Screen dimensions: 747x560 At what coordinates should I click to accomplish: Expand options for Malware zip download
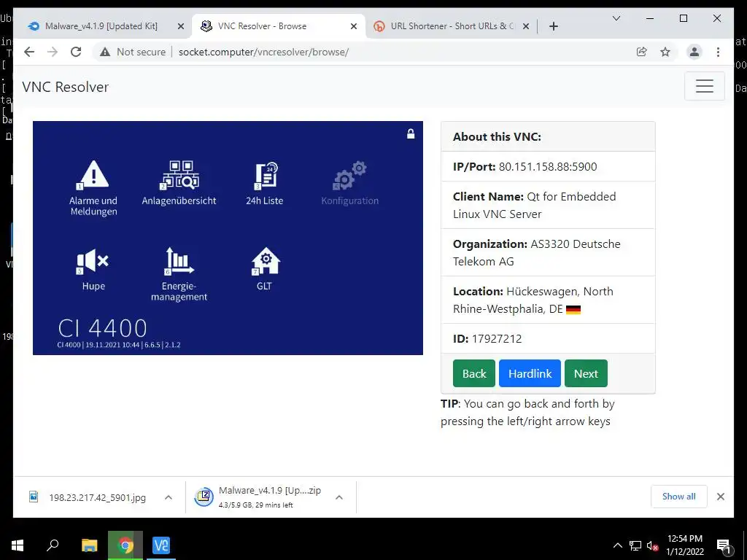pyautogui.click(x=339, y=497)
